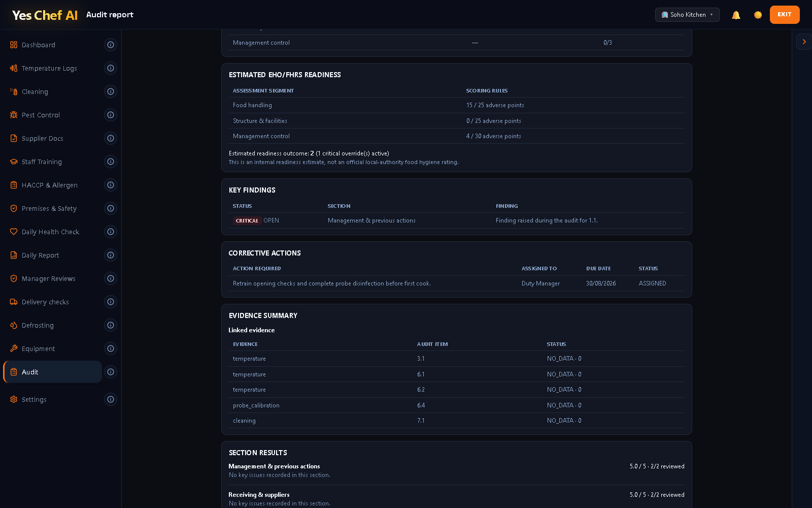Click the due date 30/08/2026

(601, 283)
